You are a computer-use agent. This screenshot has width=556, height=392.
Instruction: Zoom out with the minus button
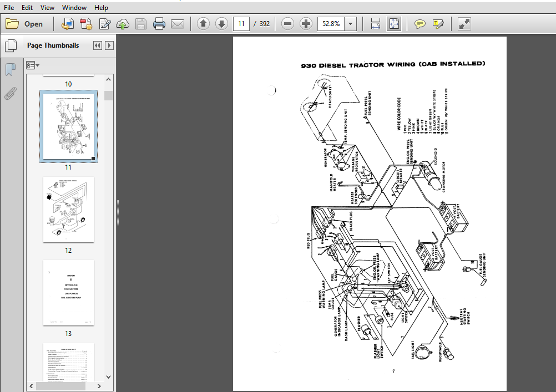(287, 24)
